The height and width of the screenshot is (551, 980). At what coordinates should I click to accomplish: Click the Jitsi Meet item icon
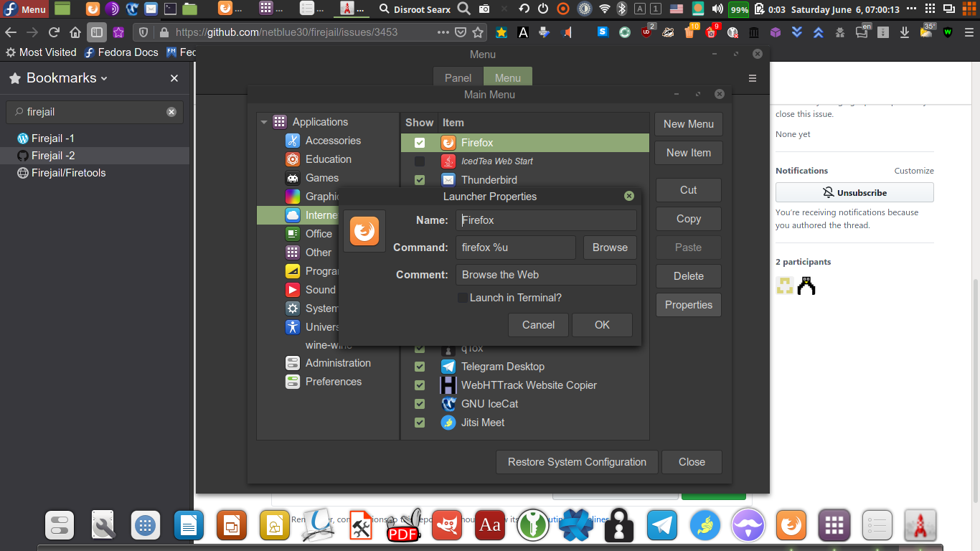[x=448, y=423]
